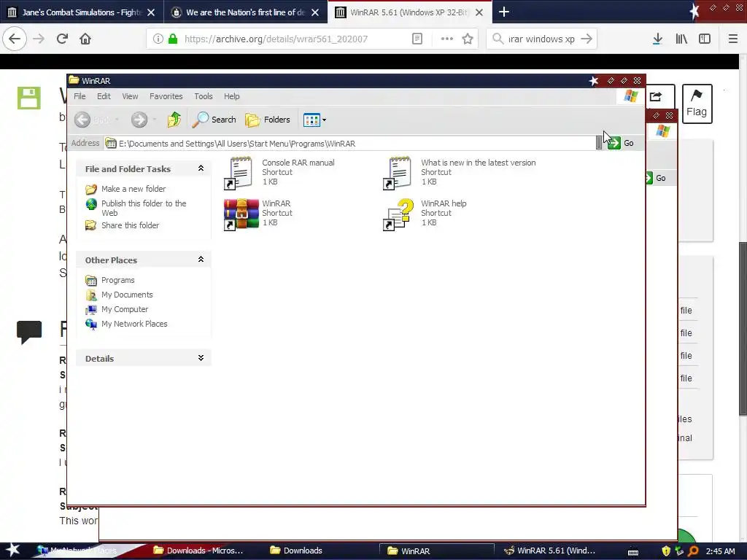Click the magnifier tray icon
The width and height of the screenshot is (747, 560).
click(x=693, y=551)
